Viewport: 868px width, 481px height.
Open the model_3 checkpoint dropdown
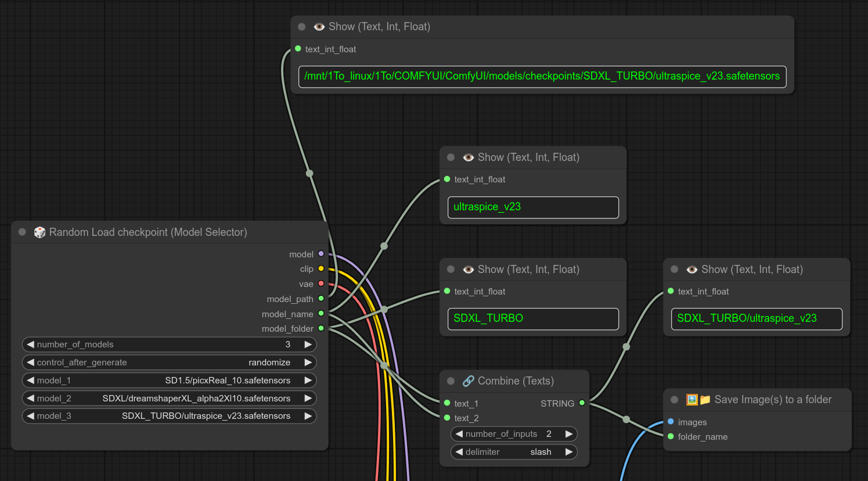pos(169,416)
